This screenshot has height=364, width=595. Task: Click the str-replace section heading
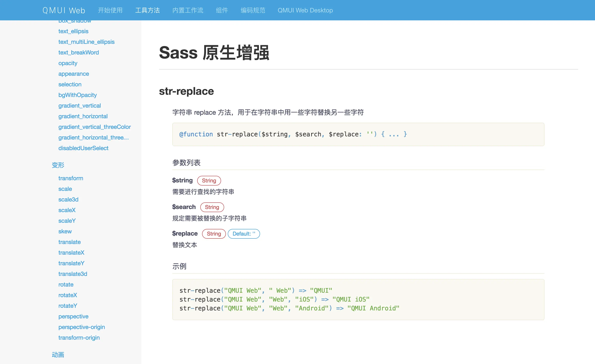click(186, 91)
